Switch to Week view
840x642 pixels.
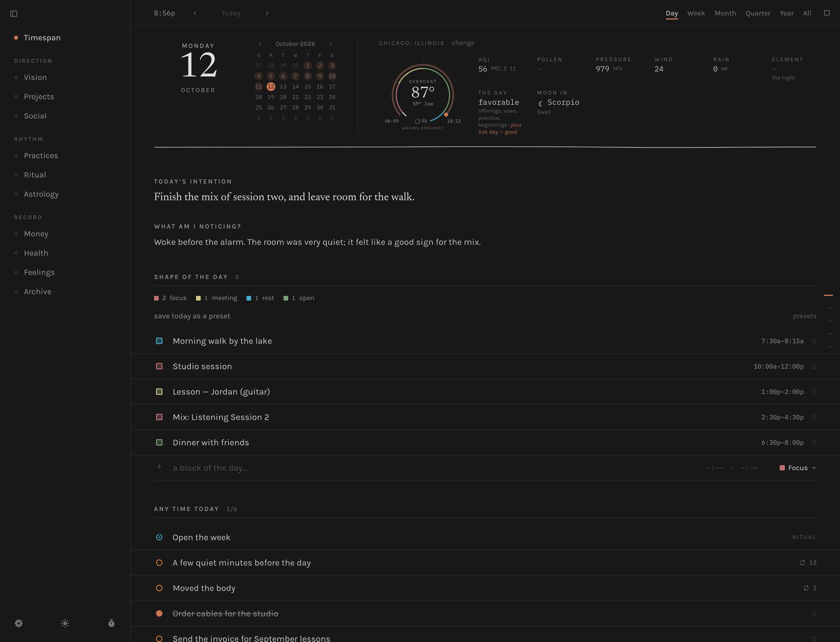coord(696,13)
